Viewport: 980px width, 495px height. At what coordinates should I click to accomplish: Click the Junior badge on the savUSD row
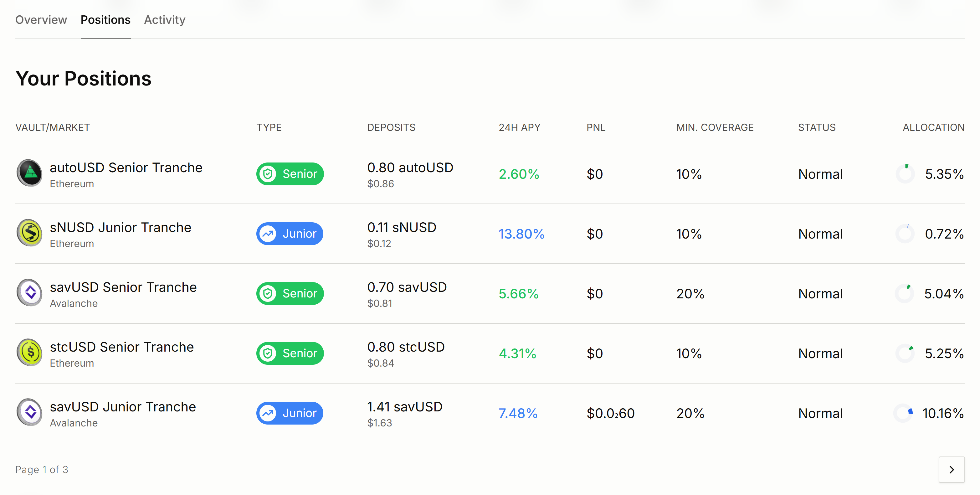point(290,413)
